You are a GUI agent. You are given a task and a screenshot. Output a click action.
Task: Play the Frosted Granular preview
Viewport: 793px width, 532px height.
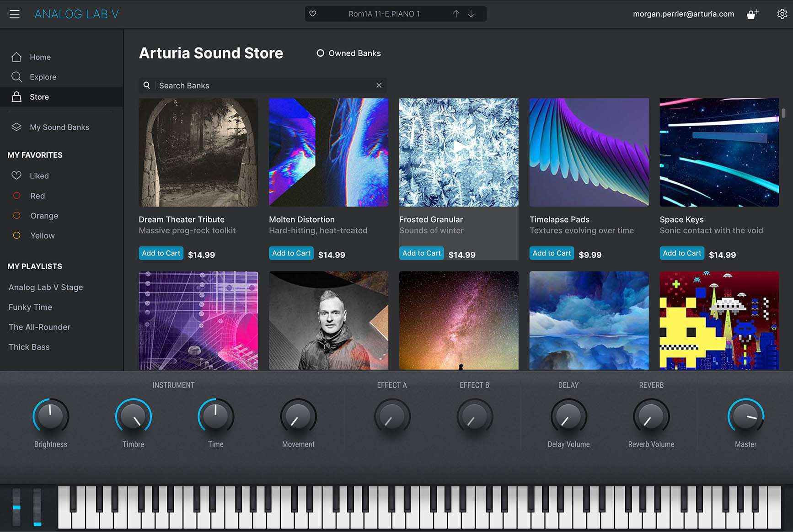[x=459, y=147]
